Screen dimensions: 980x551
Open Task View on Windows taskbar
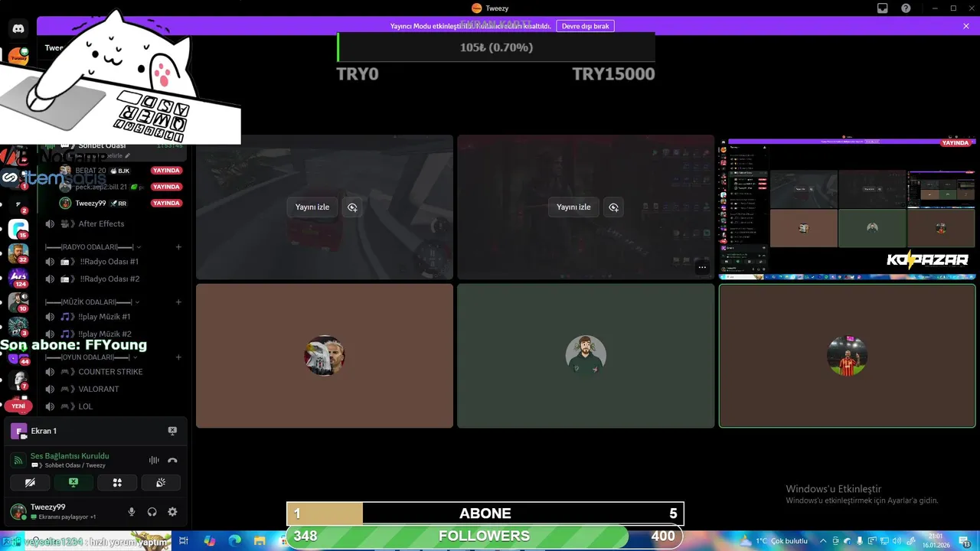coord(184,541)
